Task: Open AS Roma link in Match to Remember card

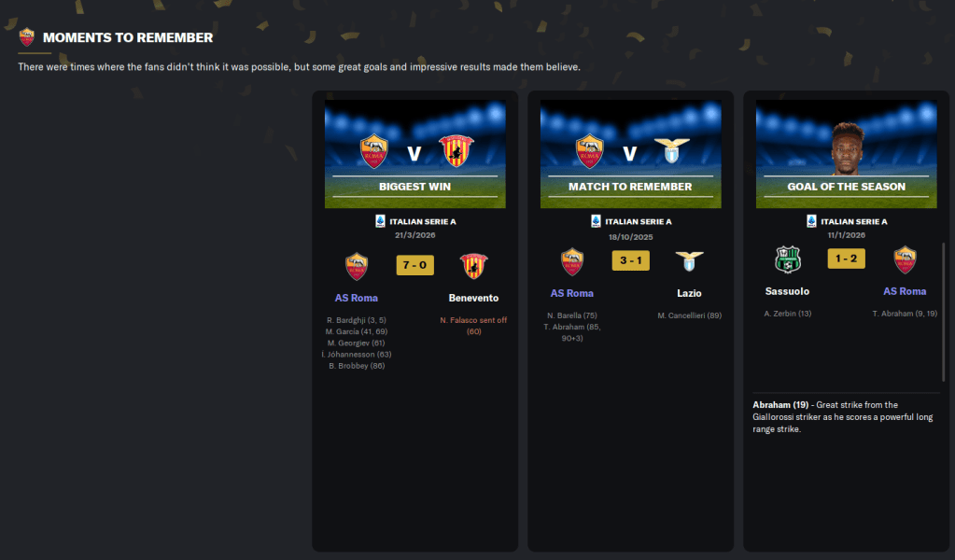Action: 572,293
